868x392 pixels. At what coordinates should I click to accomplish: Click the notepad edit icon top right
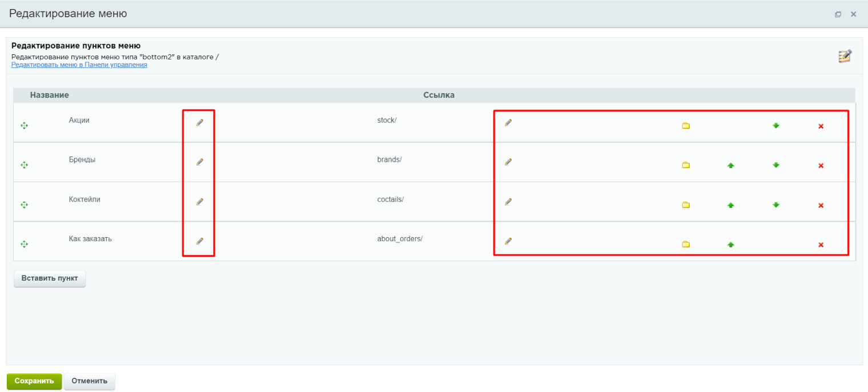click(x=845, y=56)
